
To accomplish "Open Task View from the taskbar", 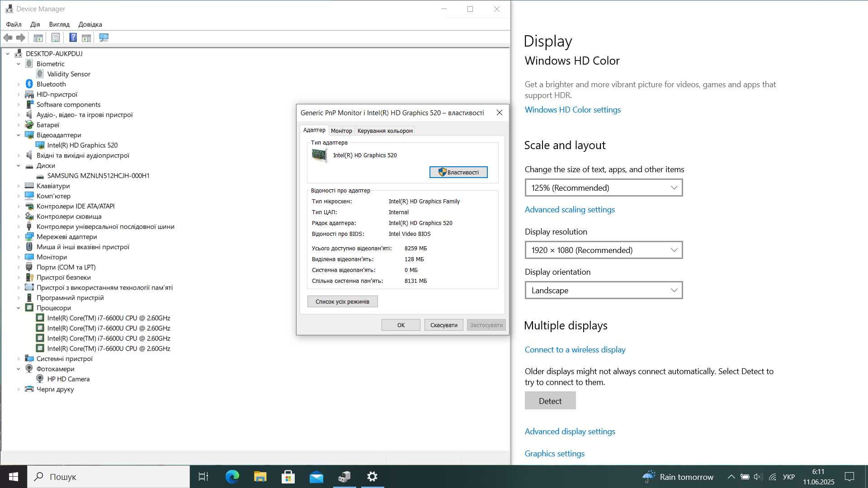I will coord(203,476).
